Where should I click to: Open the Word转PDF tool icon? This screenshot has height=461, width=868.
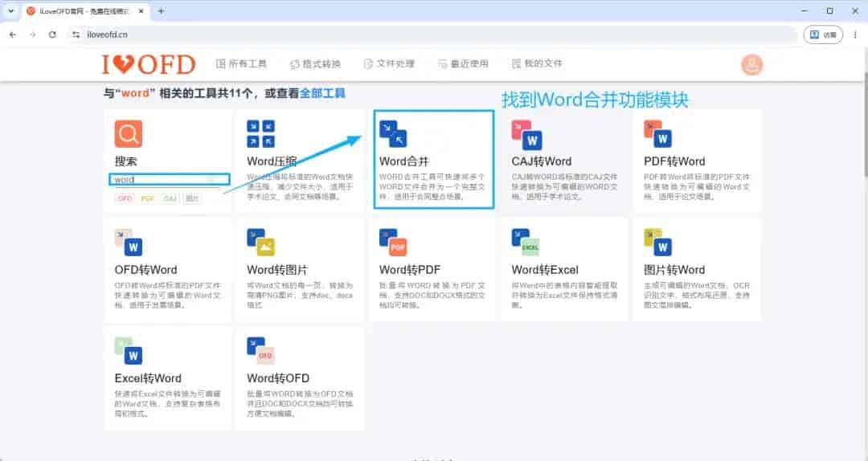[x=393, y=243]
